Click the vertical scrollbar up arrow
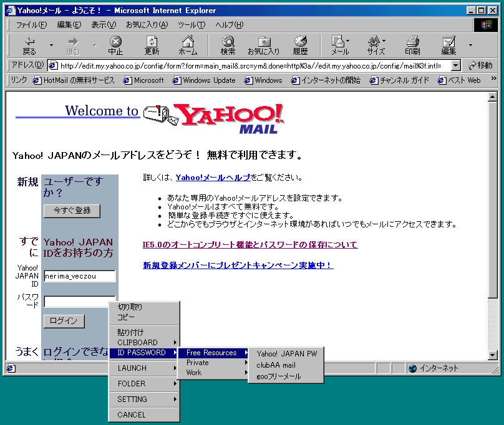Viewport: 504px width, 425px height. 492,97
